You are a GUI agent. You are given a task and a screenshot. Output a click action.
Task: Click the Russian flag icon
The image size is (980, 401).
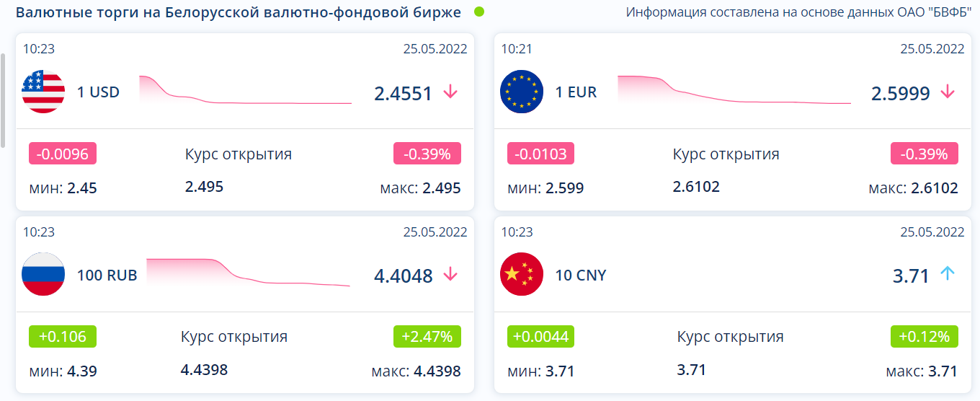tap(43, 274)
